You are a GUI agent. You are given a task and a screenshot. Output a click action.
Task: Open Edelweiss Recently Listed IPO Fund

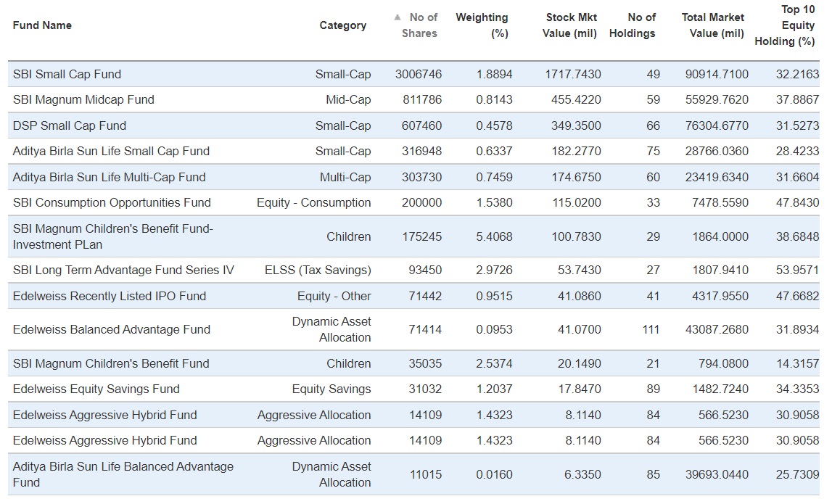110,296
